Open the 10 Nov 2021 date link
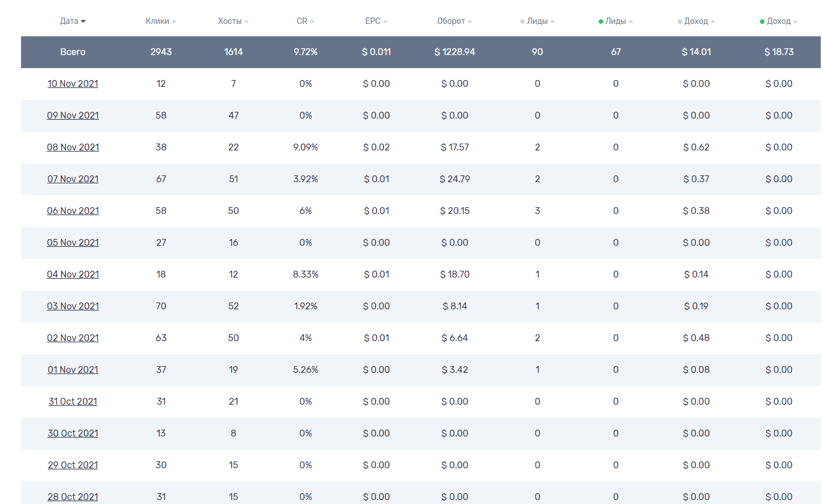This screenshot has height=504, width=823. [x=73, y=84]
